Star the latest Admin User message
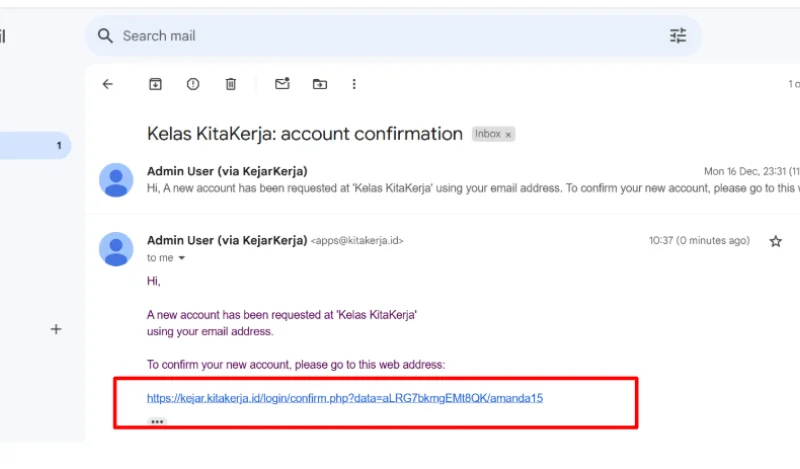 point(776,241)
